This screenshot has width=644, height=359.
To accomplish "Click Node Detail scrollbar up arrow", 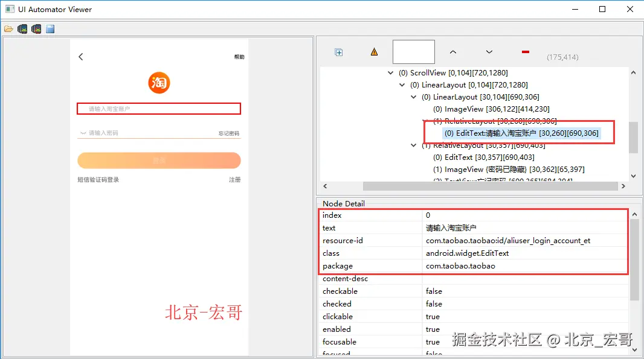I will [x=634, y=214].
